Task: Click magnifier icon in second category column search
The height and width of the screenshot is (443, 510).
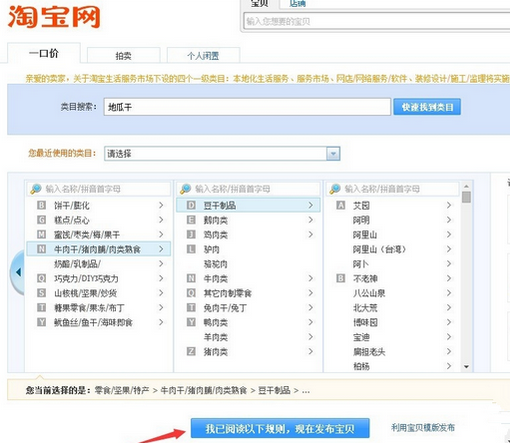Action: (x=185, y=189)
